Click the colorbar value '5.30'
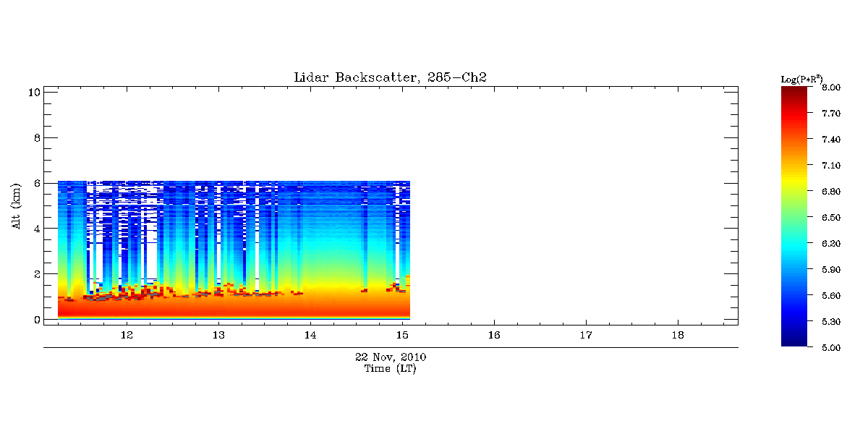868x434 pixels. tap(830, 322)
